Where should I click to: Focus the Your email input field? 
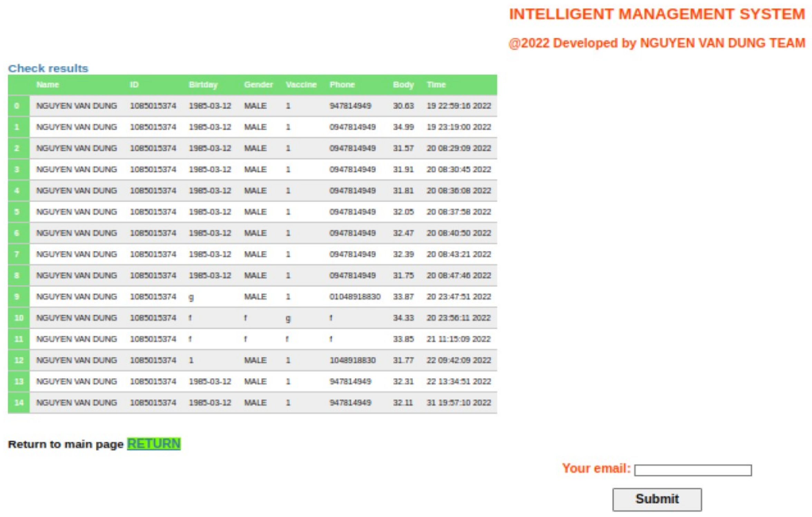tap(693, 470)
